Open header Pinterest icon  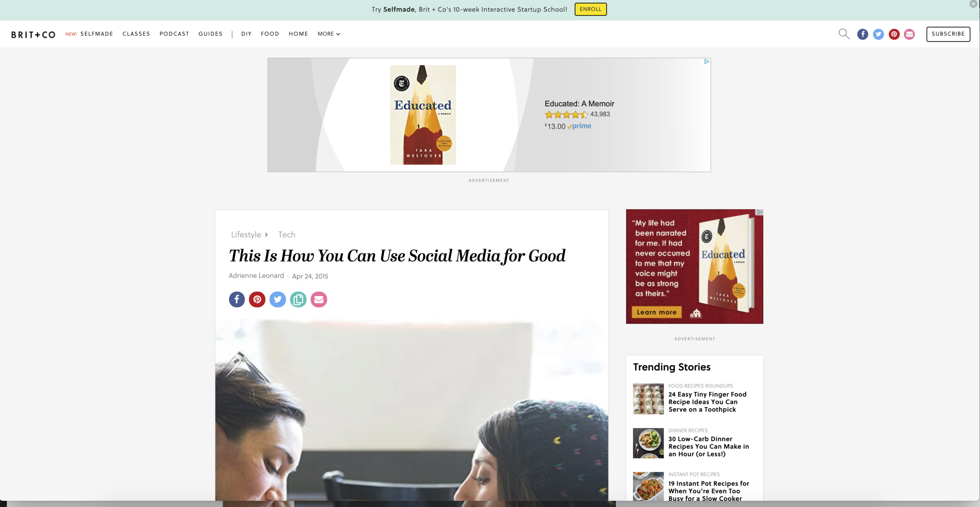point(894,34)
